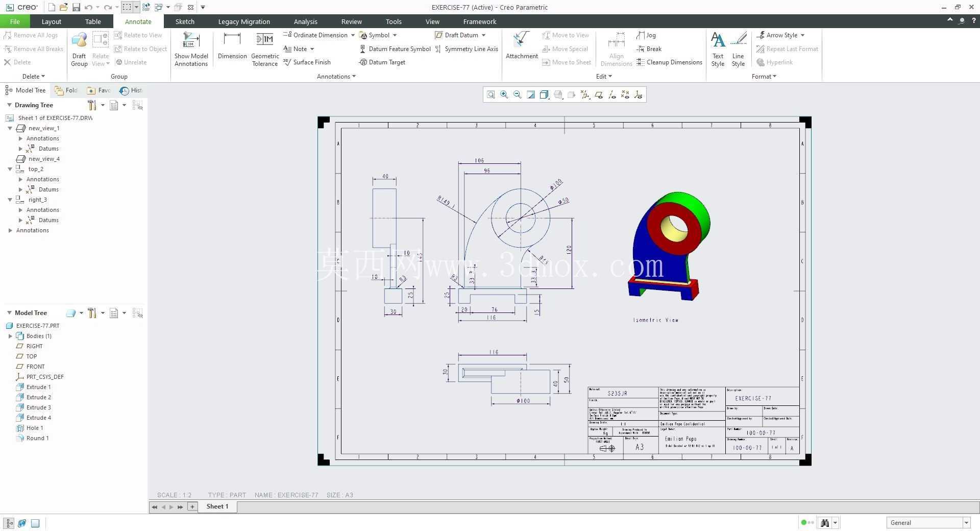Open the Draft Datum dropdown
Image resolution: width=980 pixels, height=531 pixels.
[483, 35]
